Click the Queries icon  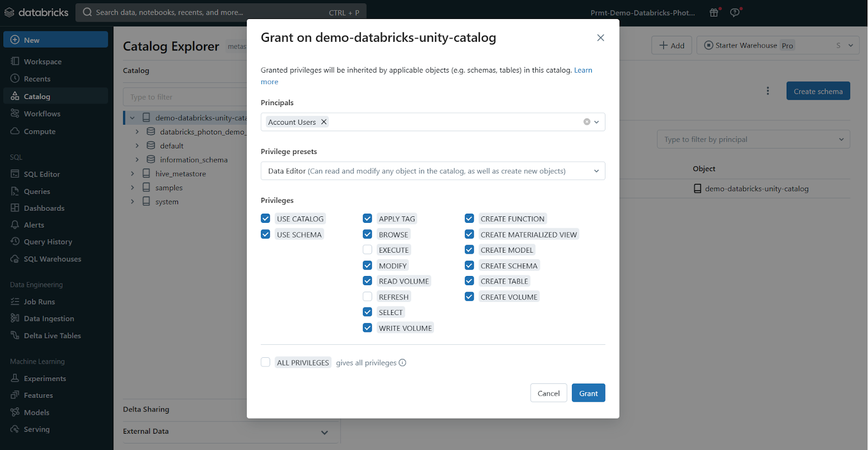[x=15, y=191]
